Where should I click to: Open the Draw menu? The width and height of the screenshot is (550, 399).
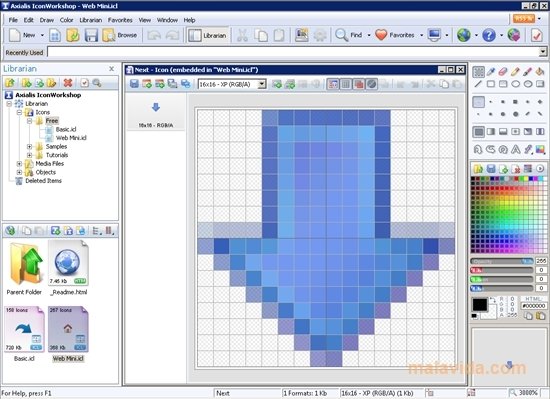47,20
